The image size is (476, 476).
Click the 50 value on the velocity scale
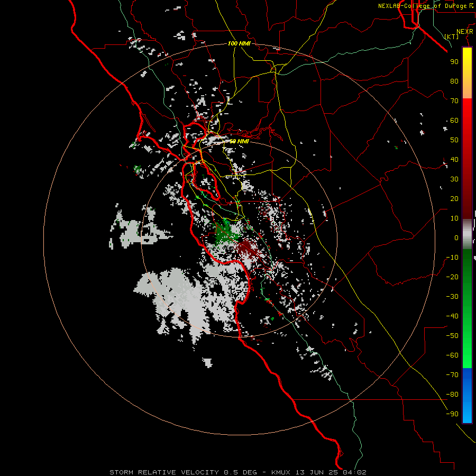click(454, 140)
